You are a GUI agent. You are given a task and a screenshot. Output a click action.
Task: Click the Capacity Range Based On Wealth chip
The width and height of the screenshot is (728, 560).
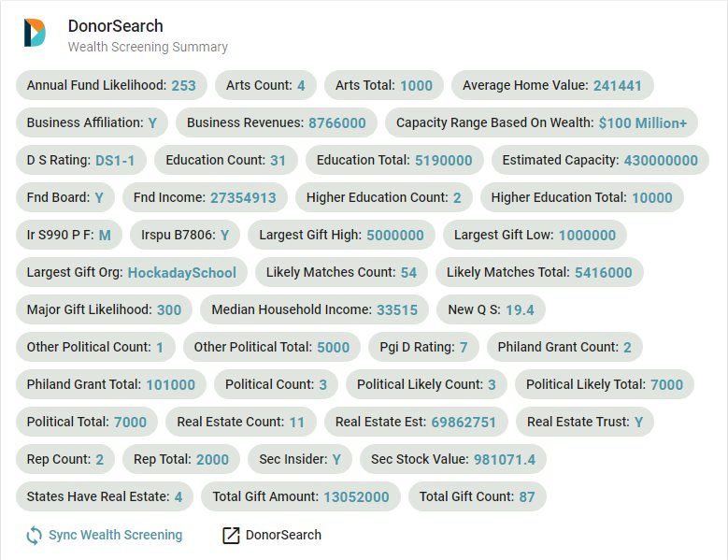point(541,122)
